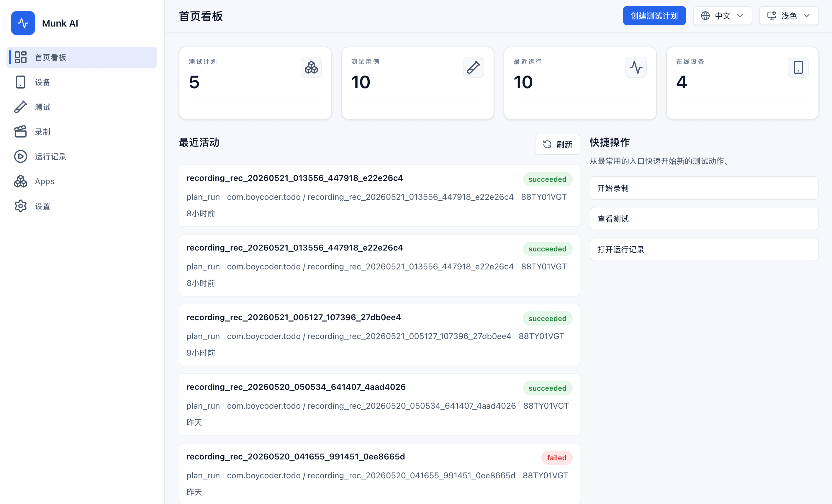Click succeeded badge on the 9小时前 activity
The image size is (832, 504).
tap(547, 319)
